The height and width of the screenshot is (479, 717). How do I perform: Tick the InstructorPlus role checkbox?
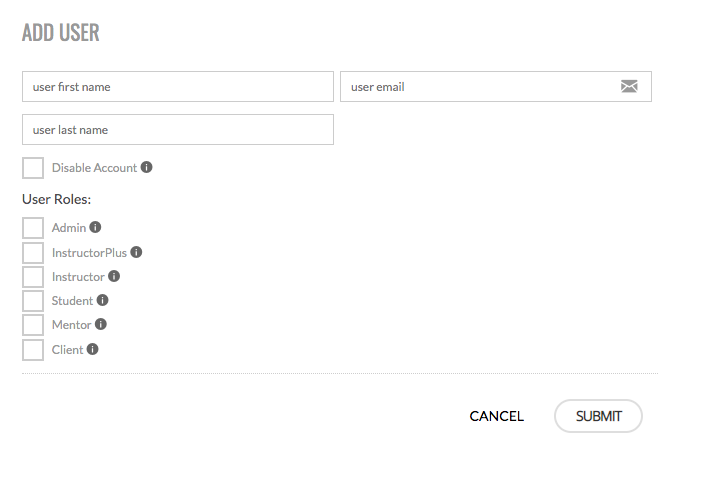(33, 253)
